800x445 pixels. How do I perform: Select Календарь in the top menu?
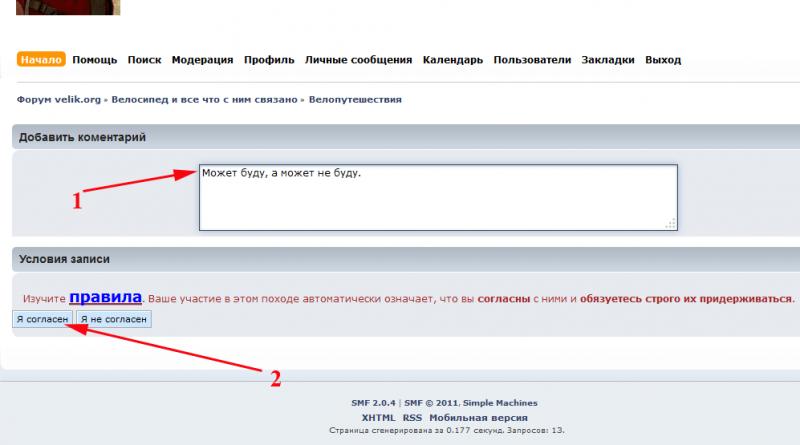click(x=453, y=60)
